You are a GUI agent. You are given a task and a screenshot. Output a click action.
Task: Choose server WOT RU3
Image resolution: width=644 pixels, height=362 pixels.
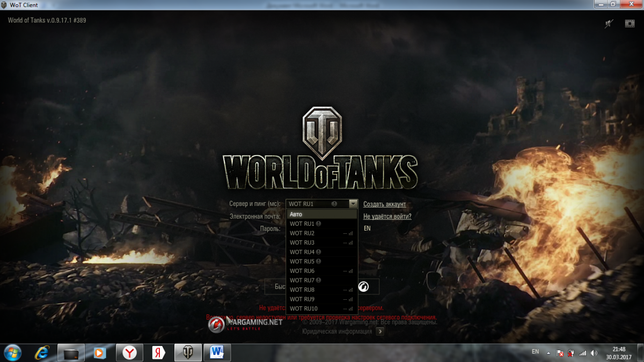pyautogui.click(x=322, y=242)
